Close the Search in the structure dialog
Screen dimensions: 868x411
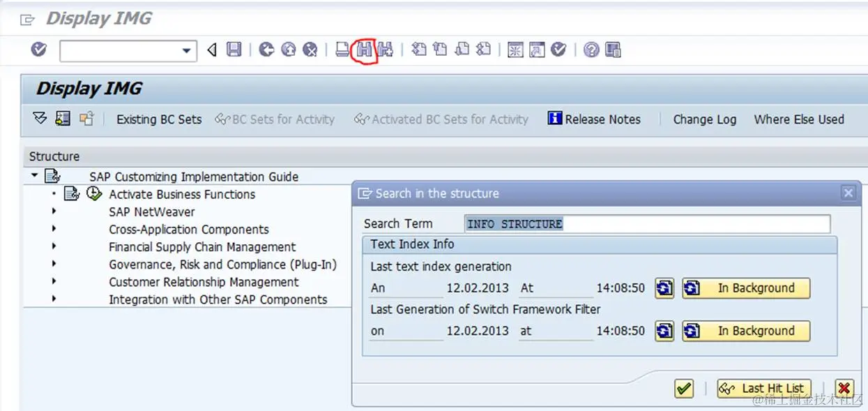point(848,193)
